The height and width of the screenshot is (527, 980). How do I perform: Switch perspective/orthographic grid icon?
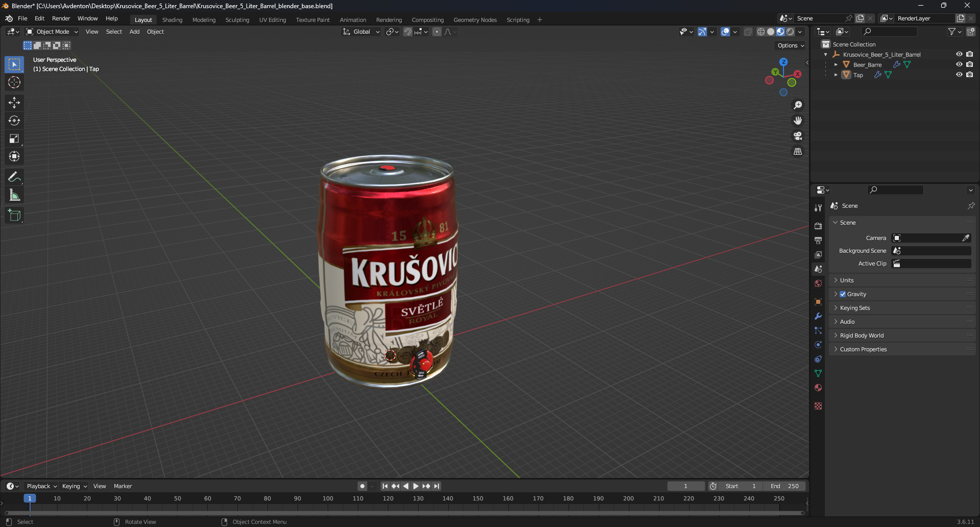tap(798, 152)
